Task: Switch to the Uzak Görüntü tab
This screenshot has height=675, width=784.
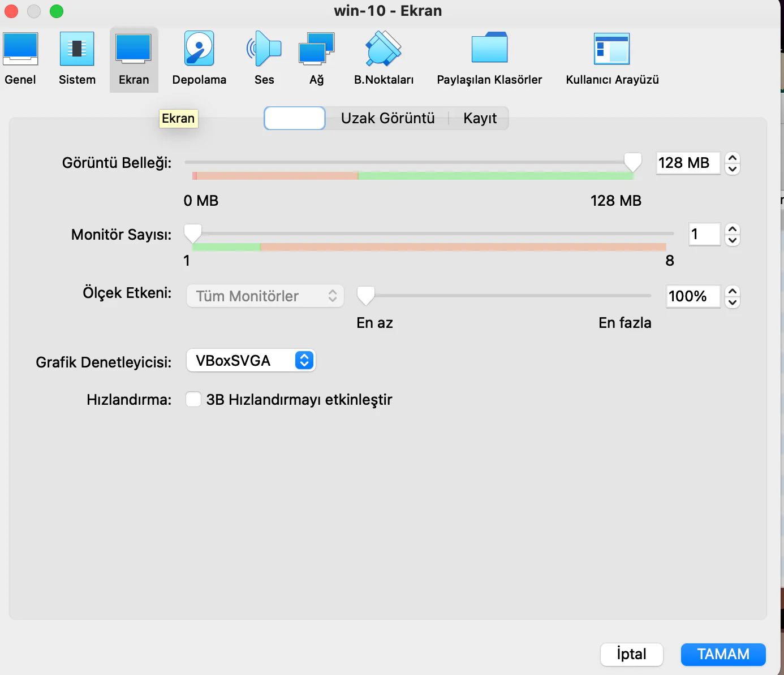Action: (x=387, y=118)
